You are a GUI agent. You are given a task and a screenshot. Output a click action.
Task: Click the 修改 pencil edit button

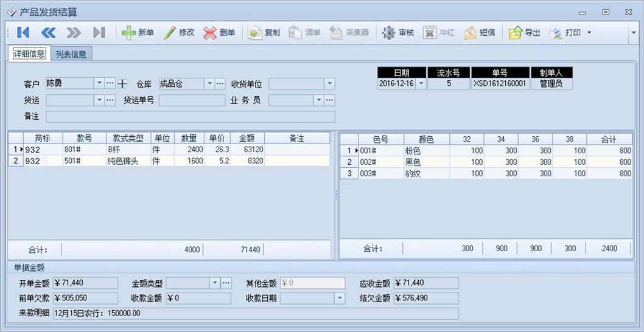pyautogui.click(x=179, y=33)
